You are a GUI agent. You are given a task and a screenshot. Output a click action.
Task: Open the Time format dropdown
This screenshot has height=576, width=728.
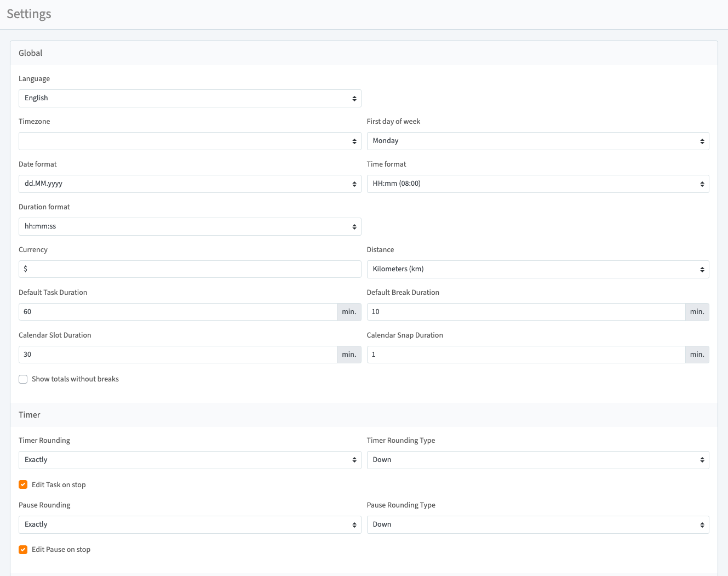(537, 184)
